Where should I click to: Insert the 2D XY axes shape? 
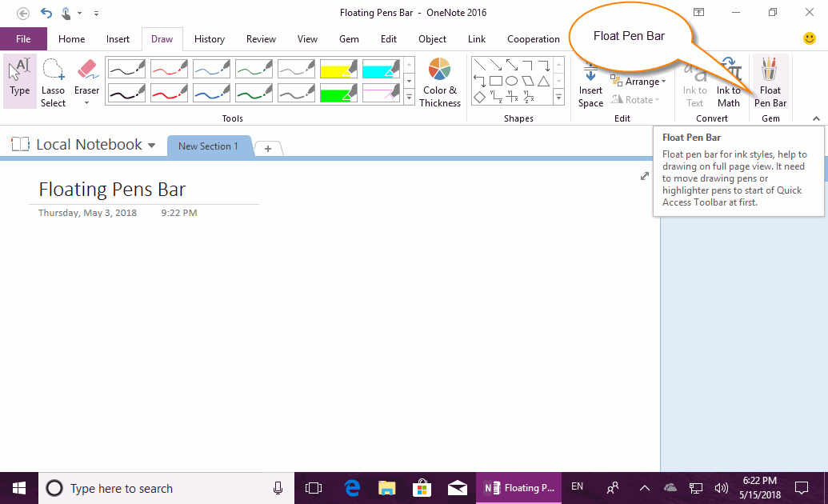coord(496,97)
